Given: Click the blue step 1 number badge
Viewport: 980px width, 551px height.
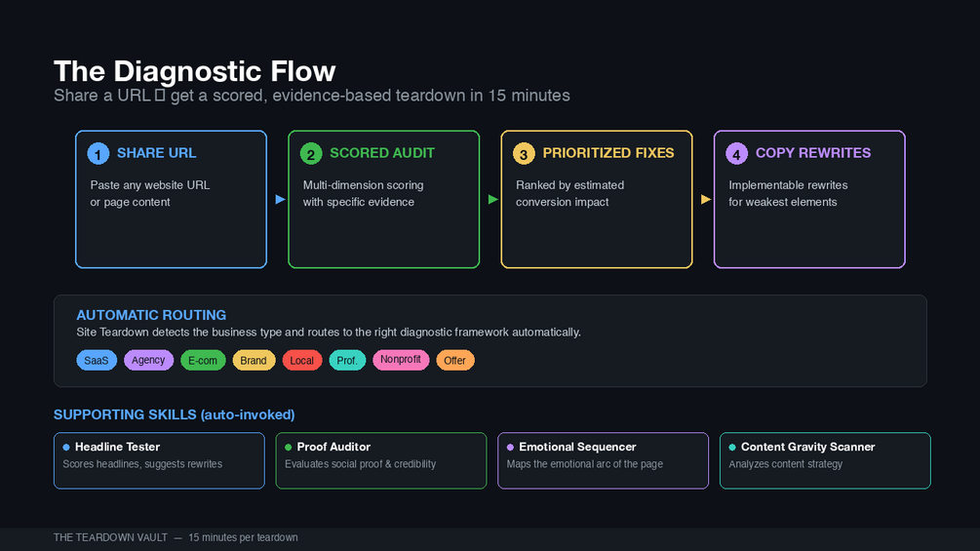Looking at the screenshot, I should pyautogui.click(x=98, y=154).
